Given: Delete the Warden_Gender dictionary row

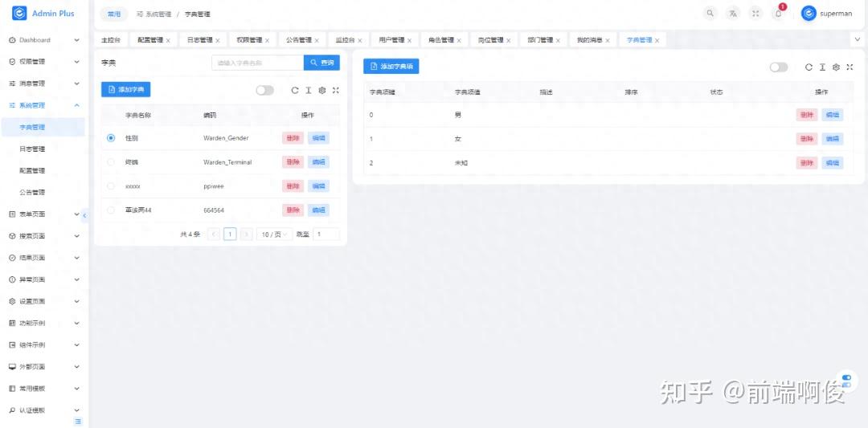Looking at the screenshot, I should pos(293,138).
